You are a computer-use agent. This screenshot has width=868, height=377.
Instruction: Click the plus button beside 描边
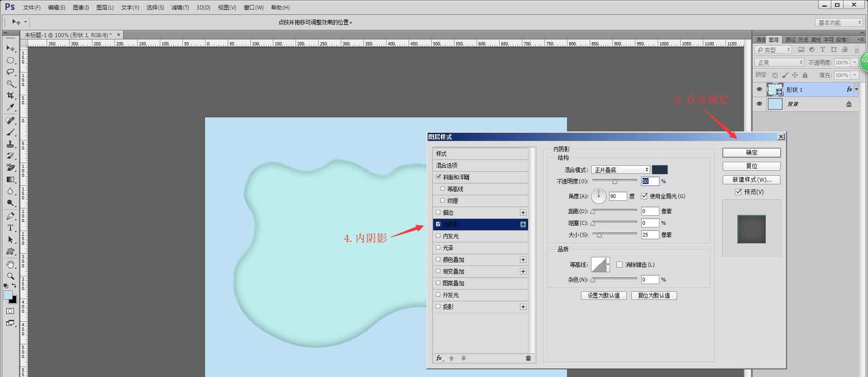[523, 213]
